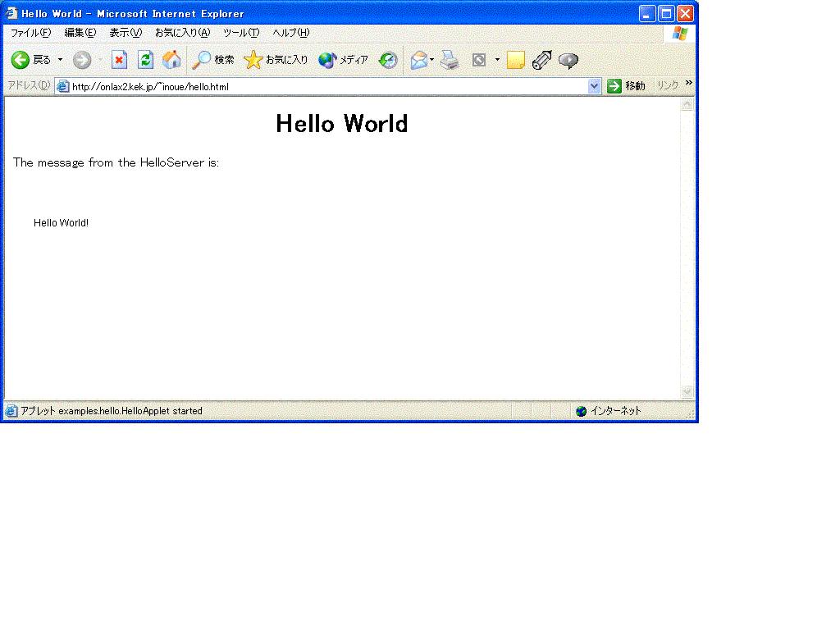This screenshot has width=840, height=630.
Task: Expand the Mail button dropdown arrow
Action: point(431,59)
